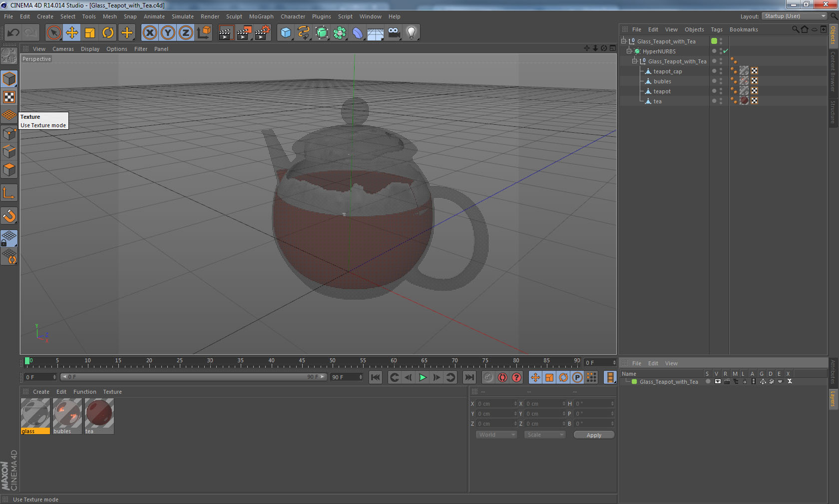Select the checkerboard Texture mode icon

[x=9, y=97]
